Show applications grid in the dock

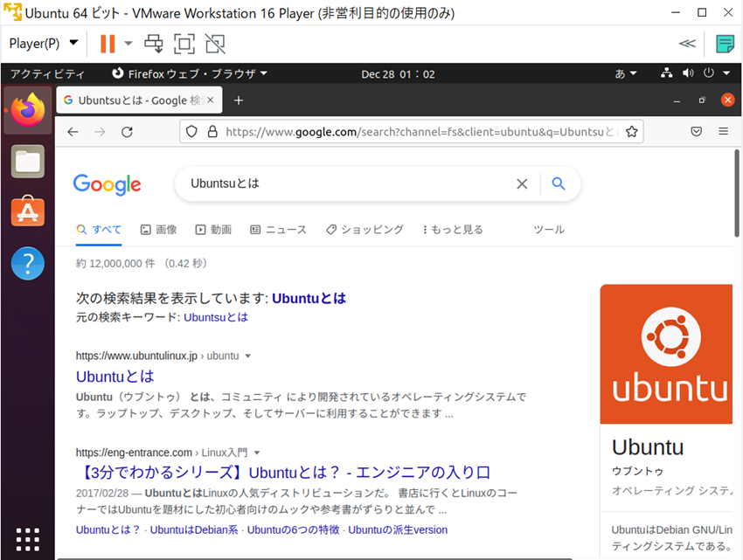(x=28, y=539)
